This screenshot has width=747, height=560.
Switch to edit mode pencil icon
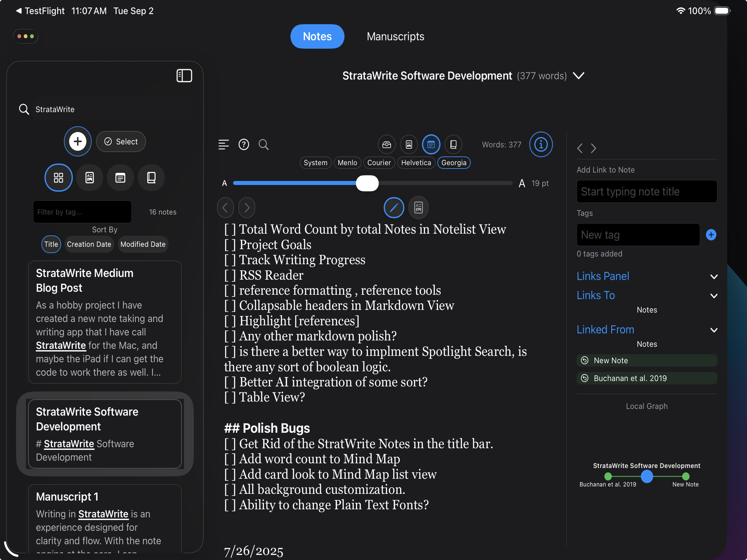(394, 208)
